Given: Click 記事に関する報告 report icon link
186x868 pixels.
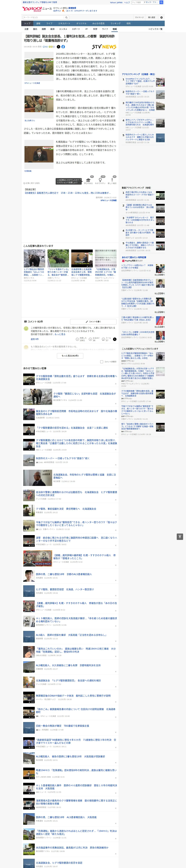Looking at the screenshot, I should point(31,183).
